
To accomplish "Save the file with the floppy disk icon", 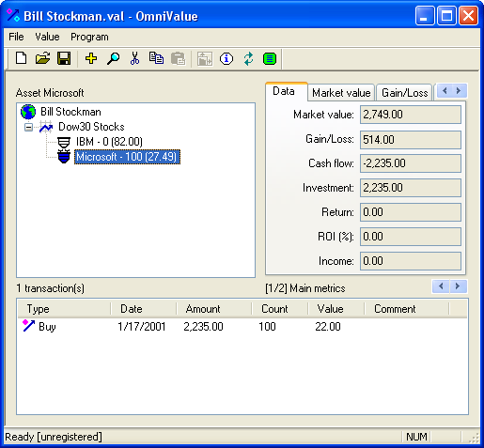I will 64,58.
